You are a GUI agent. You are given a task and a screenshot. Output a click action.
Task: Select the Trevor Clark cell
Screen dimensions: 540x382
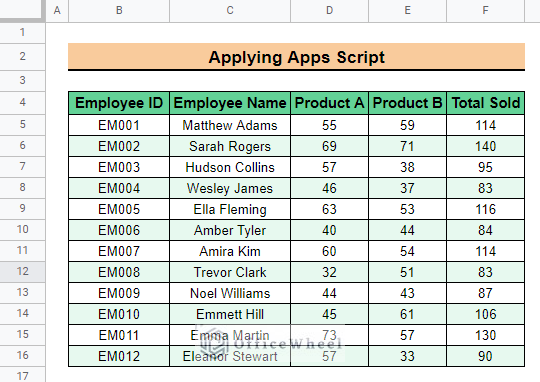pyautogui.click(x=230, y=272)
